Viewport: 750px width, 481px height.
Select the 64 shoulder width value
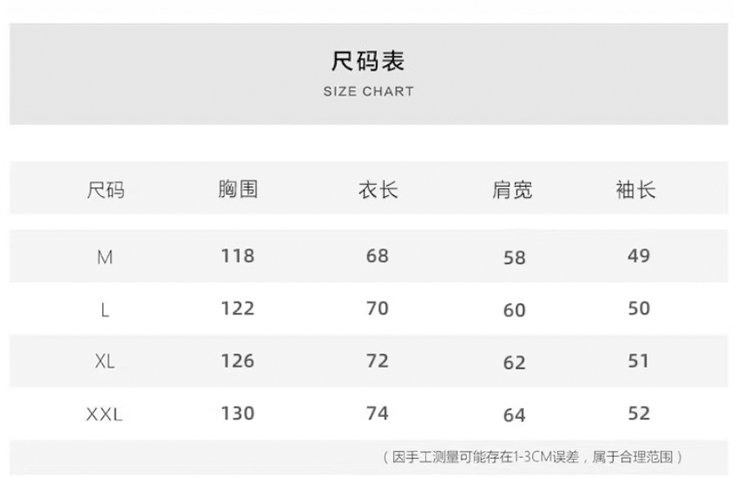pyautogui.click(x=514, y=414)
